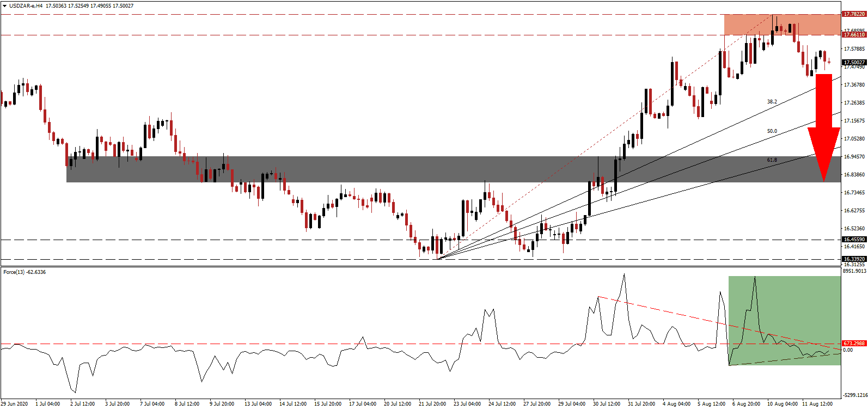Click the 17.78220 resistance price tag
Screen dimensions: 868x410
click(854, 14)
